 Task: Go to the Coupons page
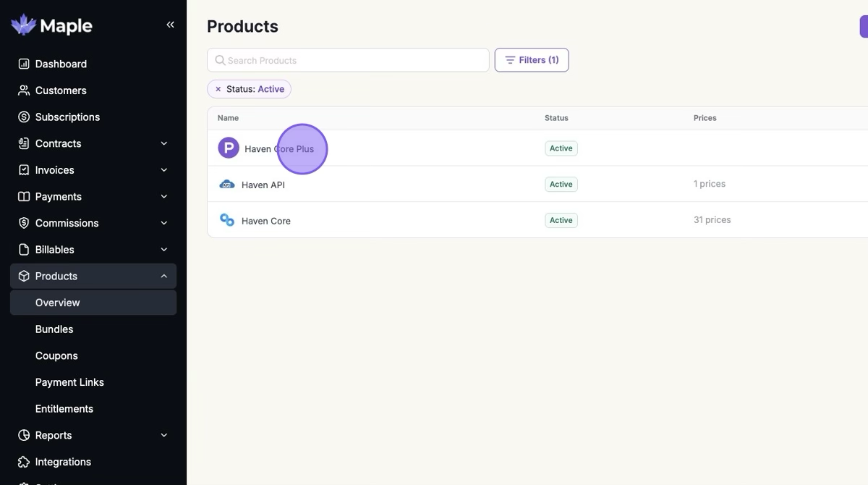[56, 355]
